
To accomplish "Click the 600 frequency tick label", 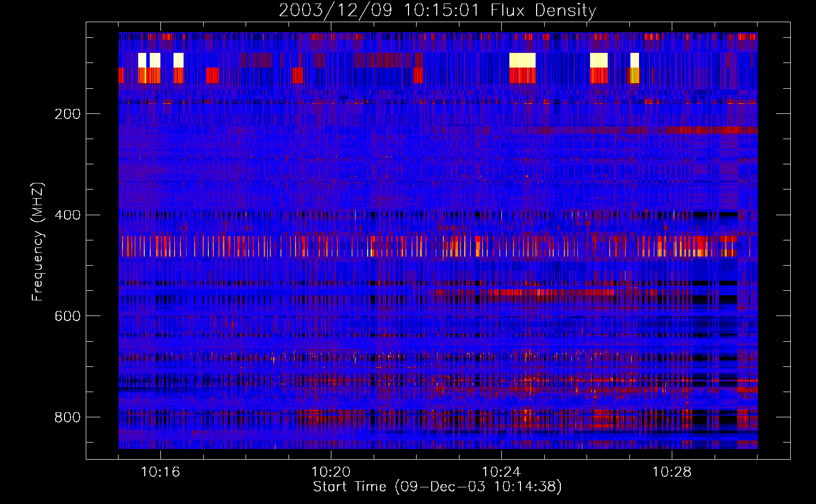I will point(68,316).
